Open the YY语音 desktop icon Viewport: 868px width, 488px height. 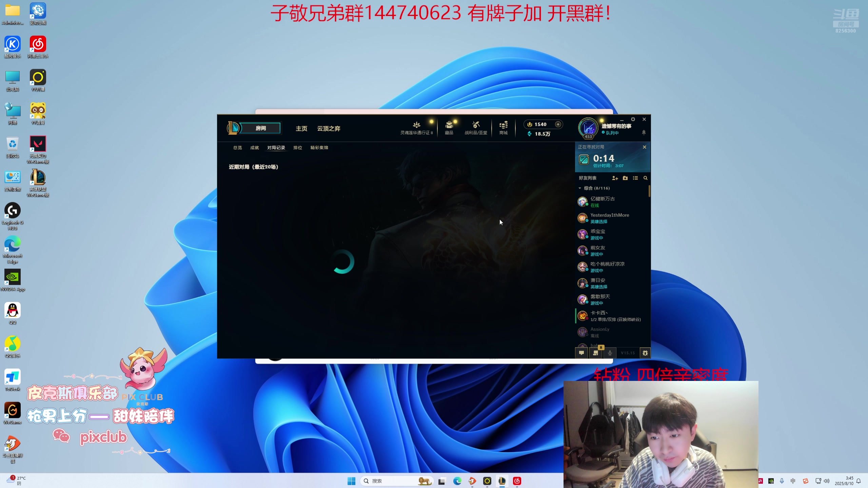point(38,114)
